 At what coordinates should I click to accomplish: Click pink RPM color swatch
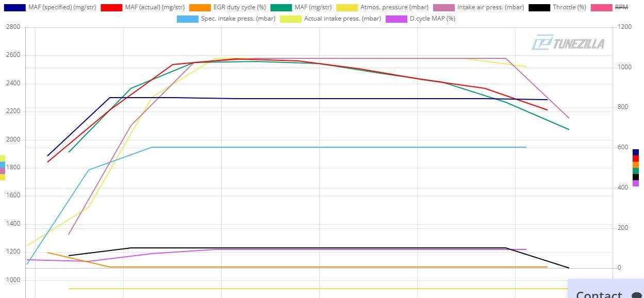pos(601,8)
